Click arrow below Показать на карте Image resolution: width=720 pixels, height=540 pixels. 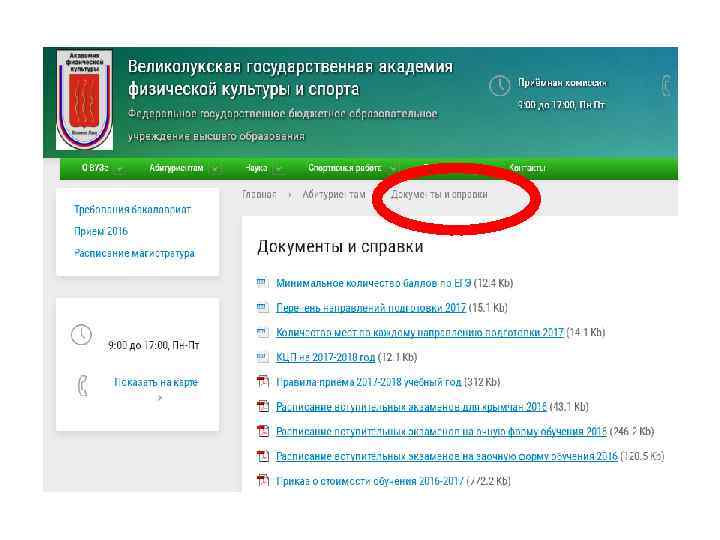160,399
